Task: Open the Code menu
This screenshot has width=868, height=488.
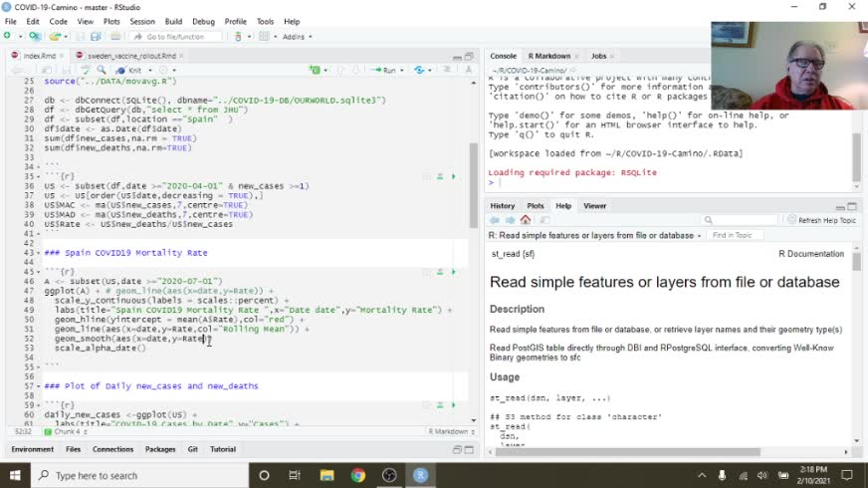Action: pyautogui.click(x=58, y=22)
